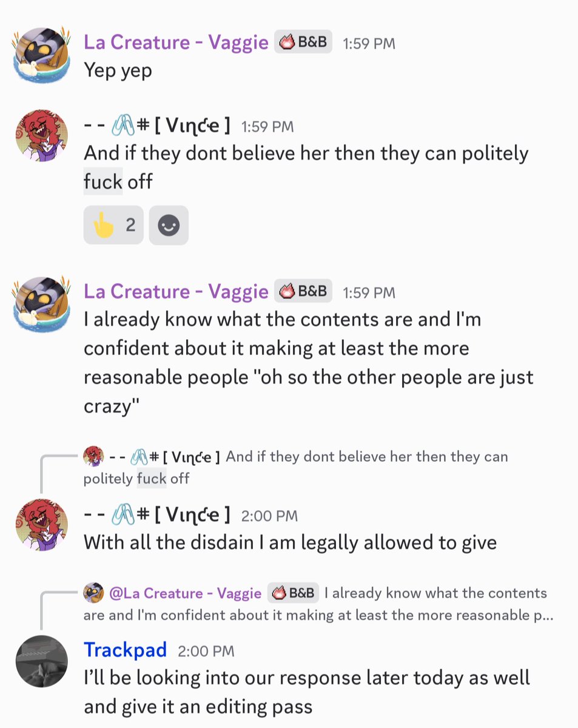Click @La Creature - Vaggie mention in reply preview
This screenshot has height=728, width=578.
click(185, 593)
